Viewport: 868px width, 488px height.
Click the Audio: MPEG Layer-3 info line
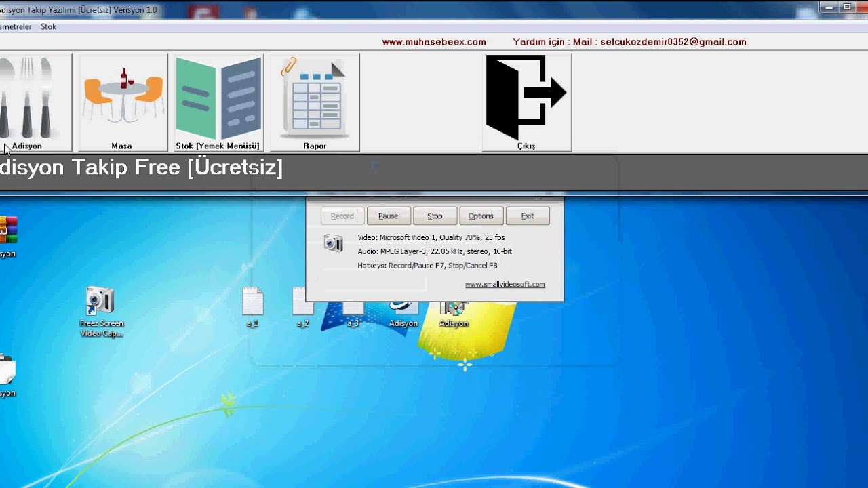[435, 251]
